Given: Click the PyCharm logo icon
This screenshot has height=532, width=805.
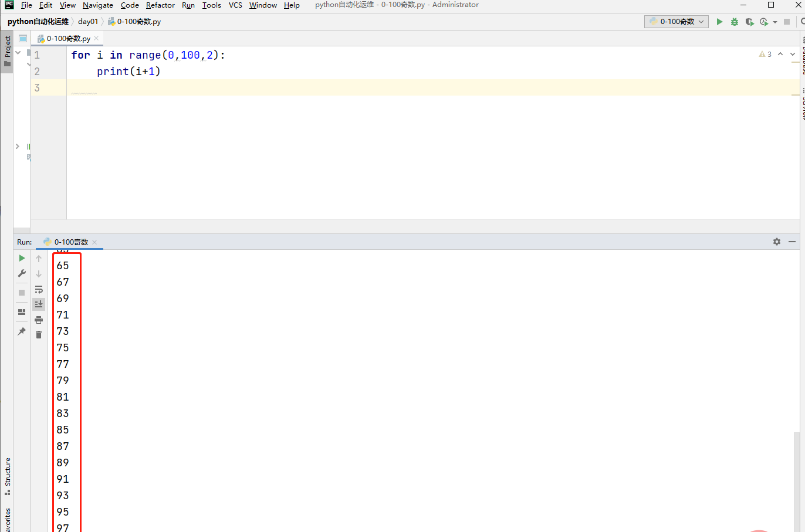Looking at the screenshot, I should pyautogui.click(x=9, y=5).
